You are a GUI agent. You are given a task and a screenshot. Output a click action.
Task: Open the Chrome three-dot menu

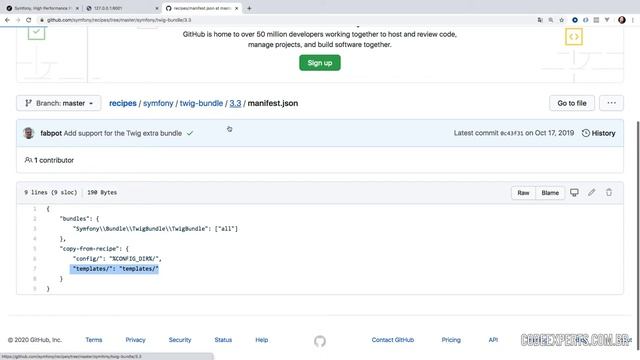click(x=633, y=20)
